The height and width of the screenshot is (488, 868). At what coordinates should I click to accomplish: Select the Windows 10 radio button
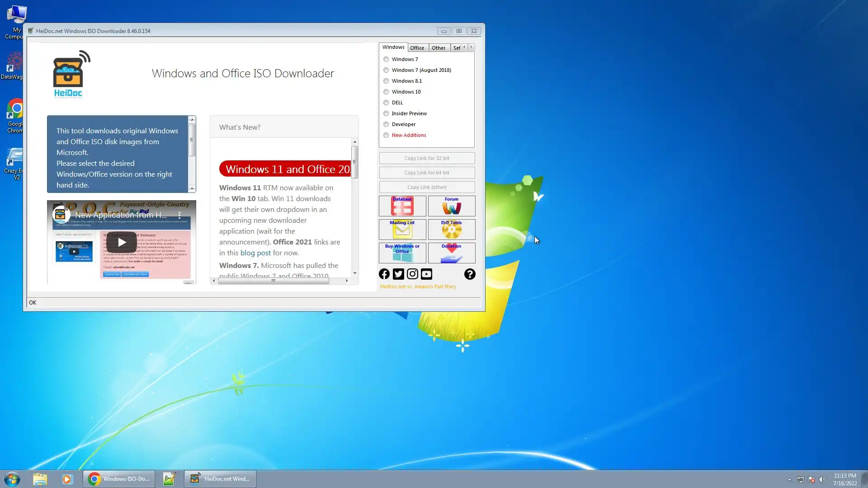(x=386, y=92)
